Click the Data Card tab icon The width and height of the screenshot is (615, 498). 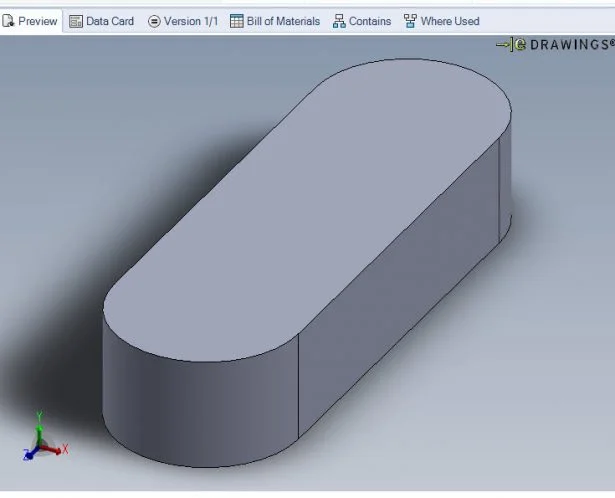(76, 21)
